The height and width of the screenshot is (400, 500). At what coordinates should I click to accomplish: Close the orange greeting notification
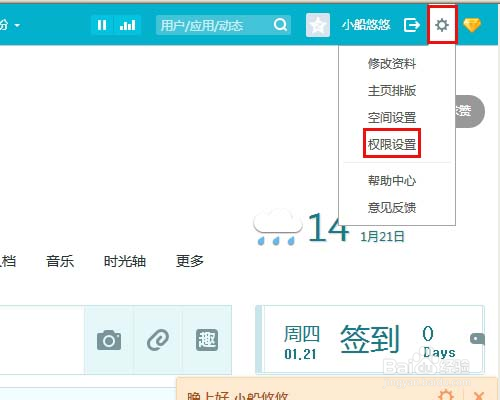pos(479,396)
